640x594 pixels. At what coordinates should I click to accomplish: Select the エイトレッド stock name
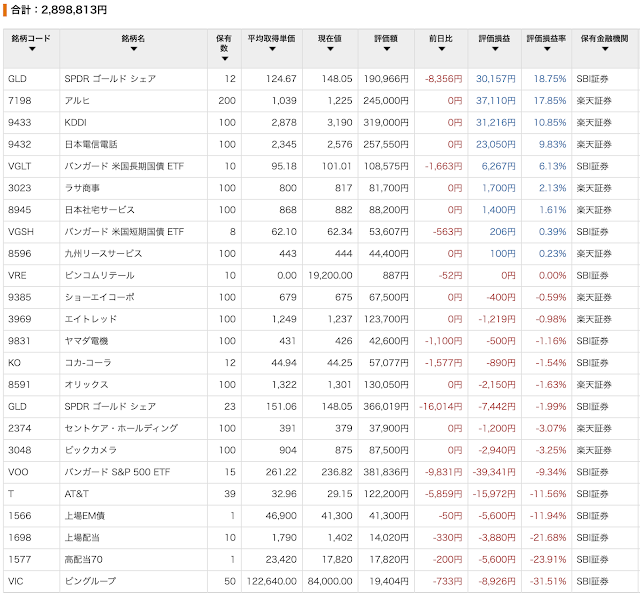(91, 319)
